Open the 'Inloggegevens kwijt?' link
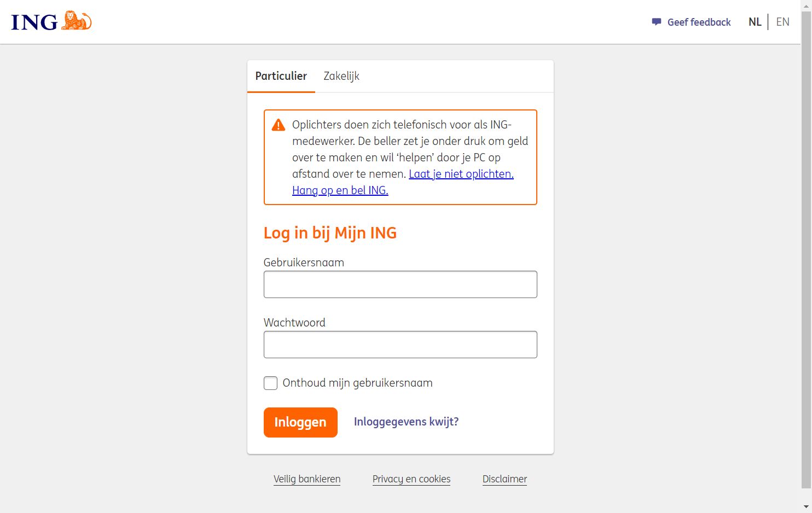 point(406,422)
